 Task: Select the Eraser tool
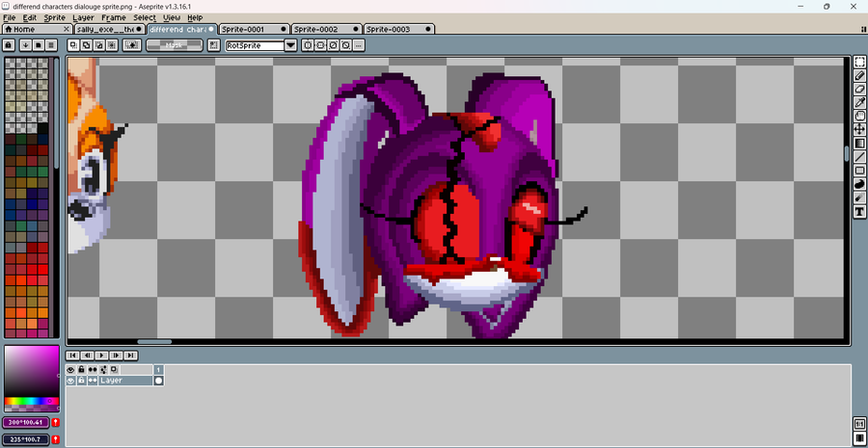coord(859,89)
